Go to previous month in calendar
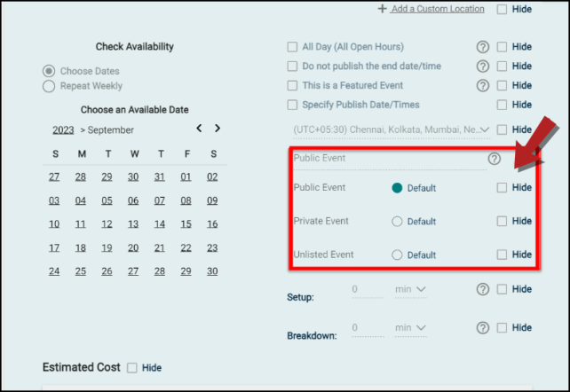The width and height of the screenshot is (570, 392). tap(199, 128)
